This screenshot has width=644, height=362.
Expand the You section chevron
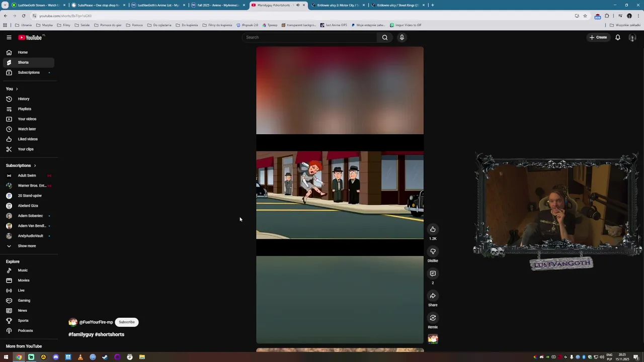[x=17, y=89]
